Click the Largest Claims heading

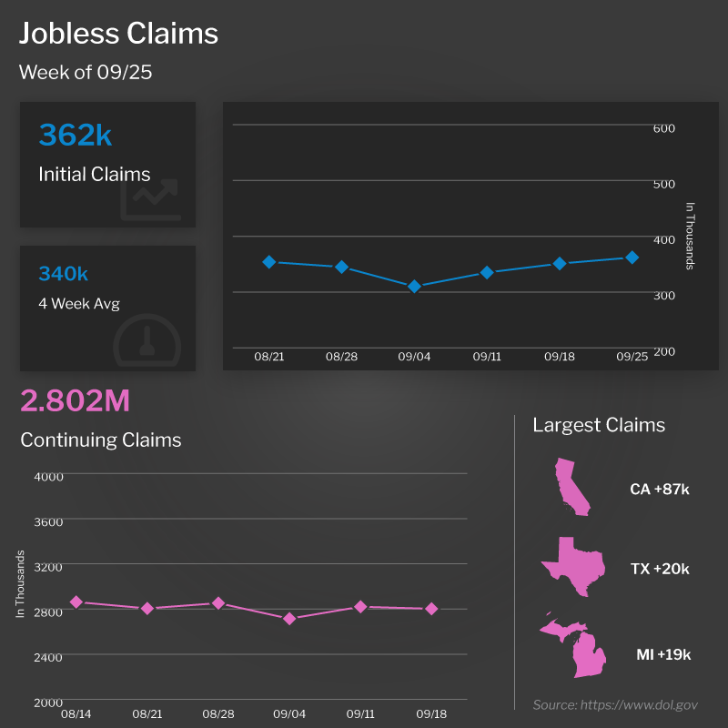(599, 425)
